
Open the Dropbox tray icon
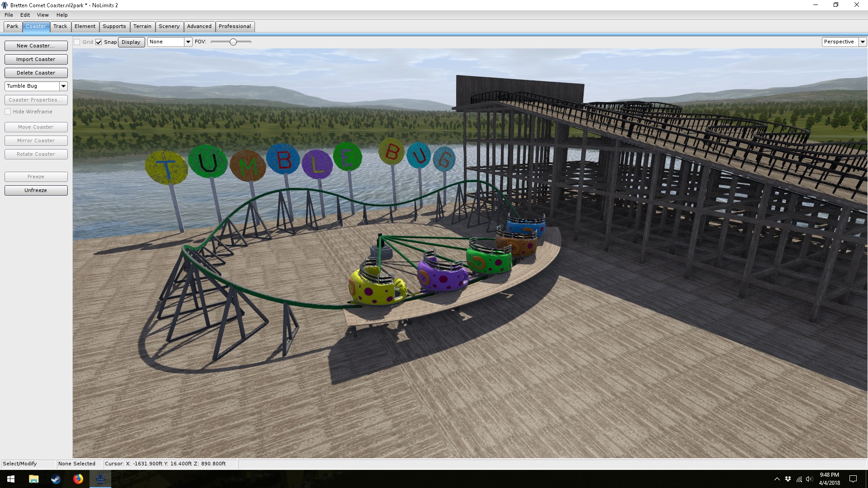click(788, 479)
